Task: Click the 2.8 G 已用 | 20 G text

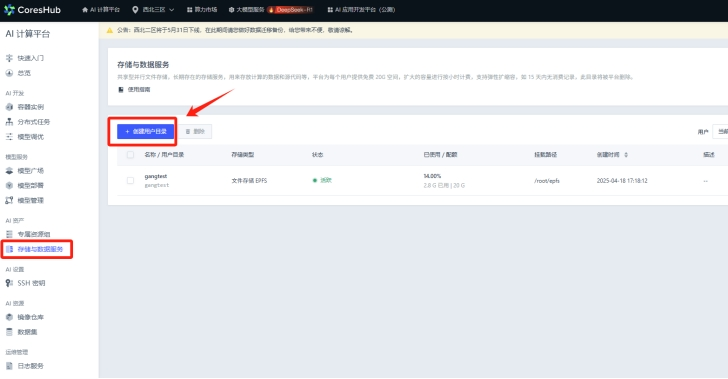Action: coord(444,185)
